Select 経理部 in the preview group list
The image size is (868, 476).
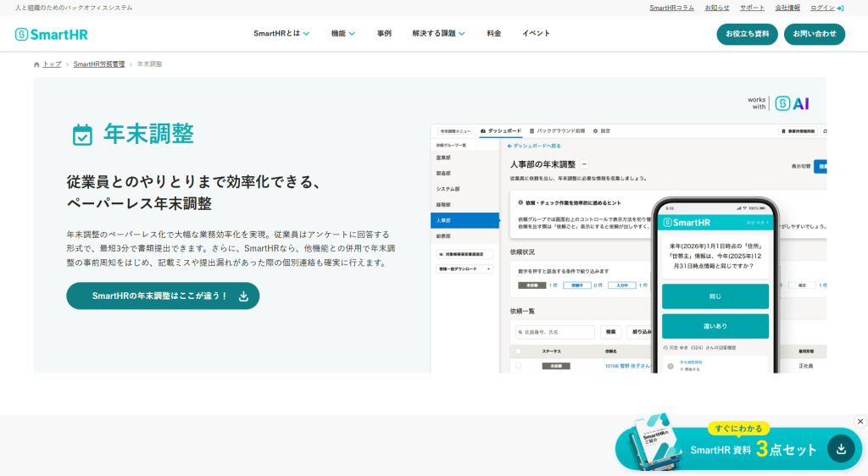(x=465, y=205)
